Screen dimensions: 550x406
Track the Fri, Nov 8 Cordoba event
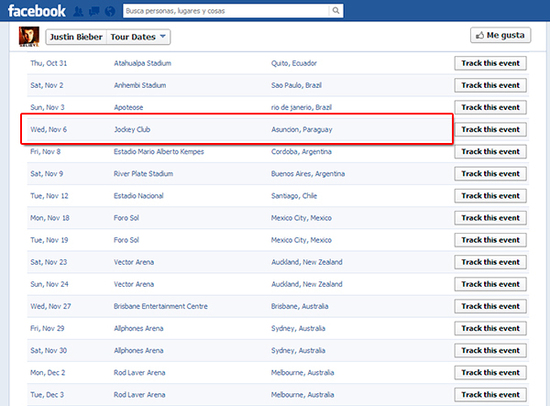click(490, 152)
